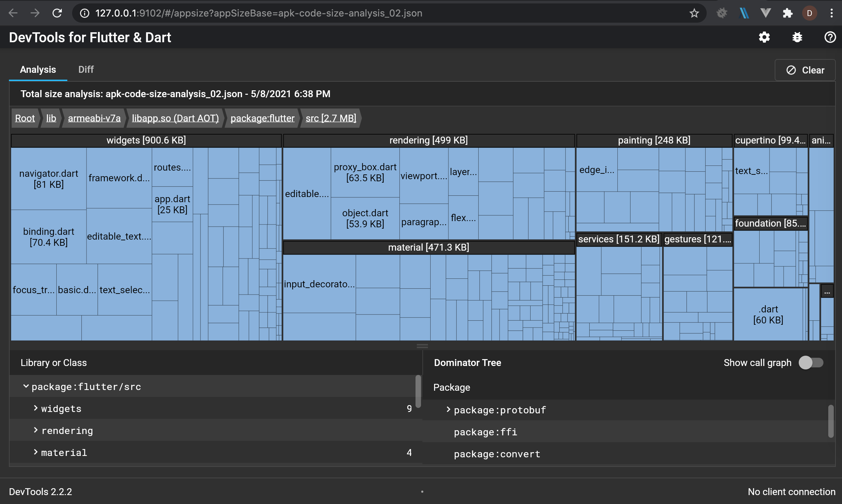Navigate to libapp.so (Dart AOT) breadcrumb
This screenshot has height=504, width=842.
pyautogui.click(x=175, y=118)
